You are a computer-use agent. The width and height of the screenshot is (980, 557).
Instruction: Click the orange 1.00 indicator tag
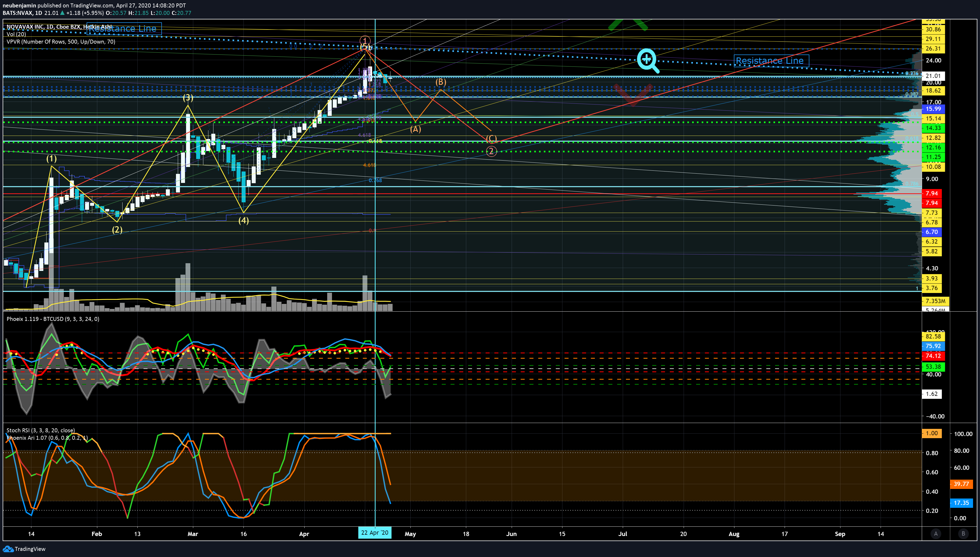[x=931, y=433]
